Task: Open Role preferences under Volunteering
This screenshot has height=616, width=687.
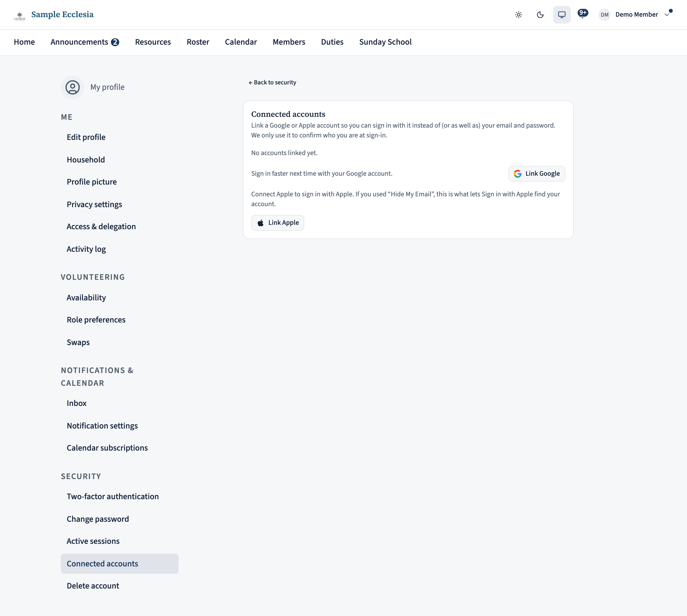Action: (x=119, y=320)
